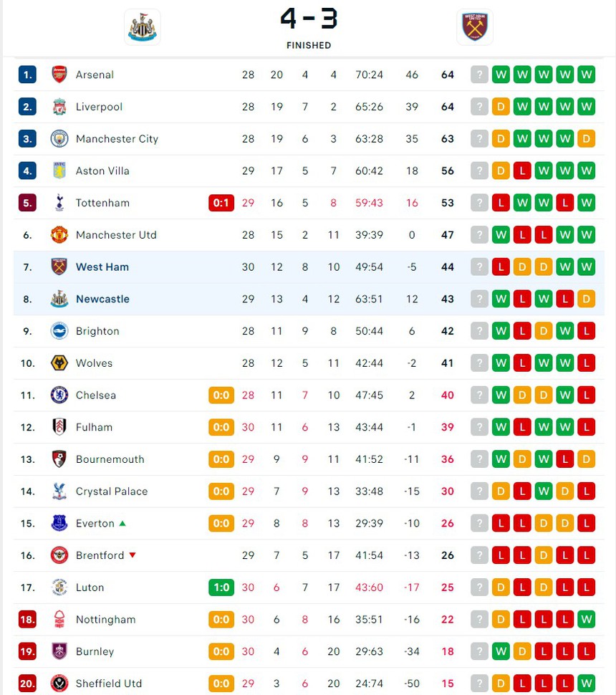Click Tottenham's red 0:1 score badge
616x695 pixels.
pos(221,203)
